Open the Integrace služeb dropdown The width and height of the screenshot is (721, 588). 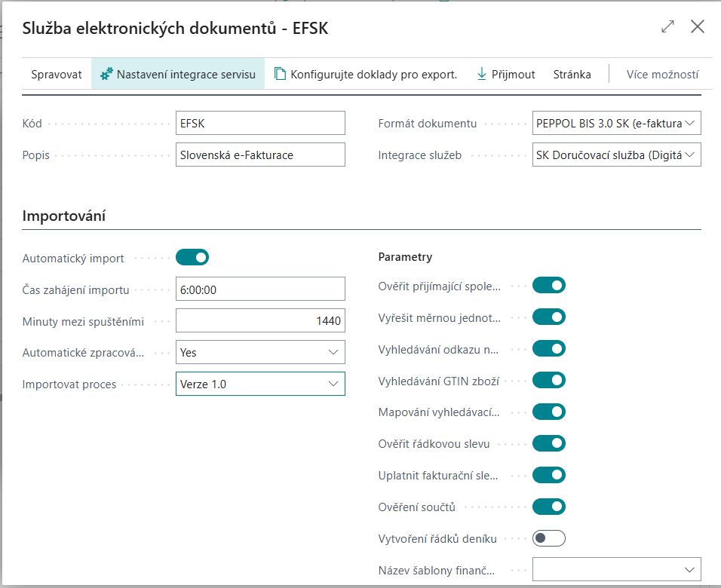(617, 155)
